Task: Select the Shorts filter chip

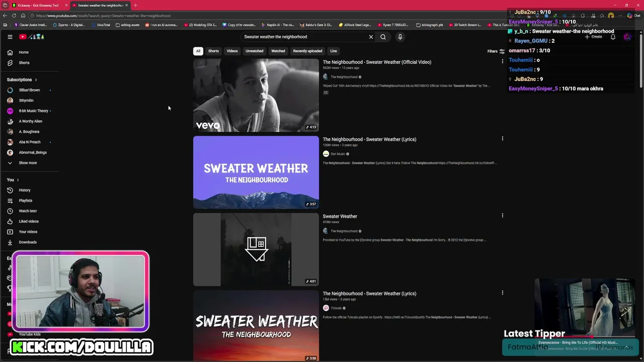Action: tap(213, 51)
